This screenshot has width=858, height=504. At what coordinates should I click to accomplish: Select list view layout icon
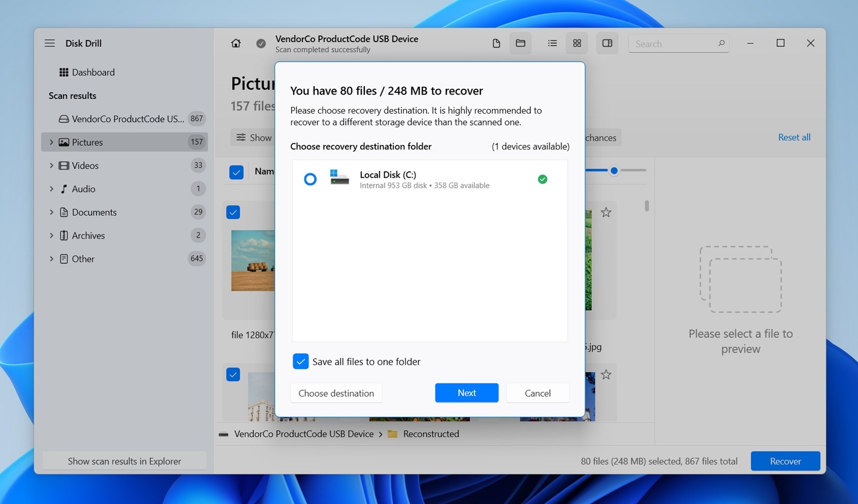[x=552, y=43]
